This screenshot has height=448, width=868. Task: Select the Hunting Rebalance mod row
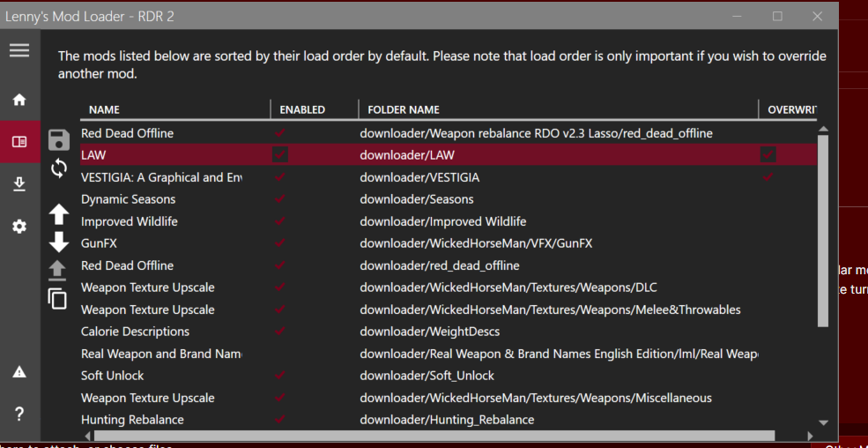point(132,420)
